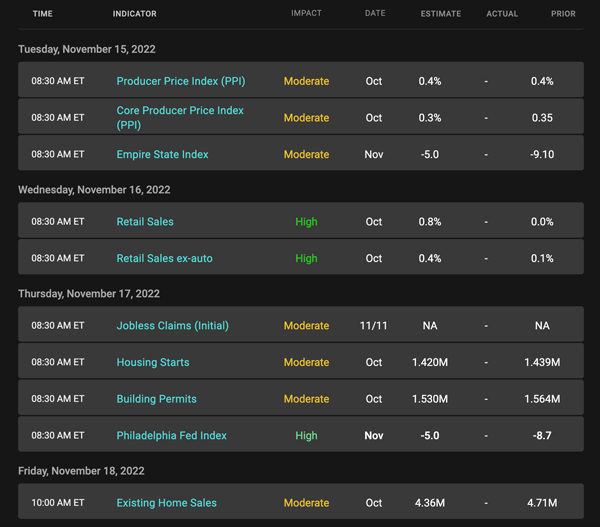Select the Thursday, November 17, 2022 heading
Image resolution: width=600 pixels, height=527 pixels.
[89, 294]
